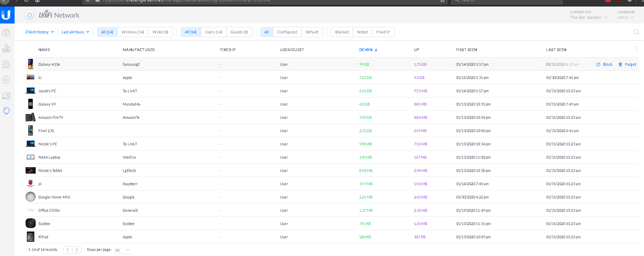This screenshot has width=644, height=256.
Task: Open the Map sidebar icon
Action: pos(6,64)
